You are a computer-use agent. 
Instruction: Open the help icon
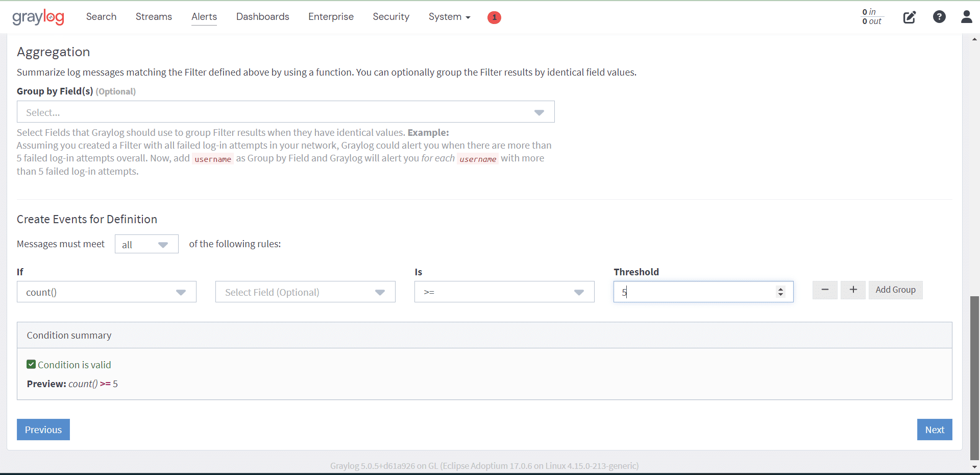coord(940,17)
